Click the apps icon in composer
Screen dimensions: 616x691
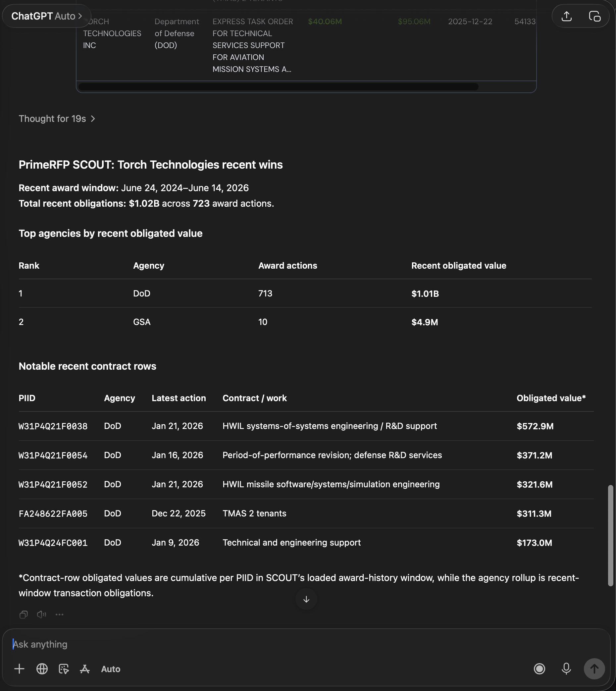click(x=84, y=669)
